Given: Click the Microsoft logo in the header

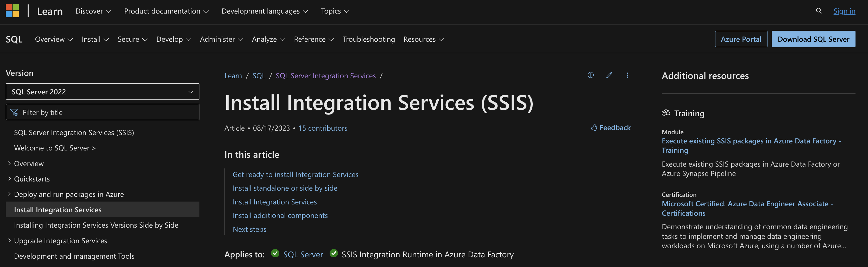Looking at the screenshot, I should (12, 11).
